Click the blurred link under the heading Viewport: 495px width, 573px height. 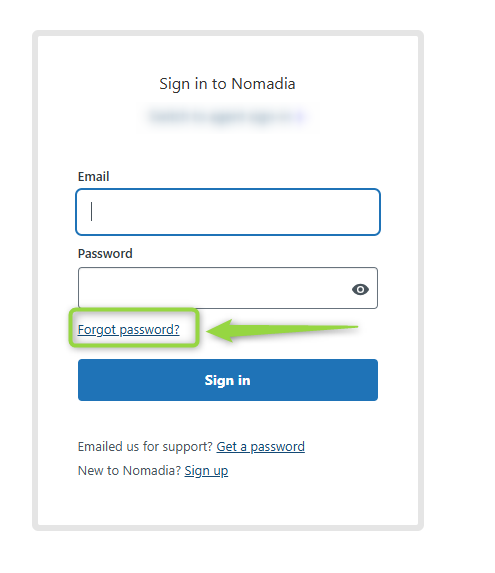[227, 116]
